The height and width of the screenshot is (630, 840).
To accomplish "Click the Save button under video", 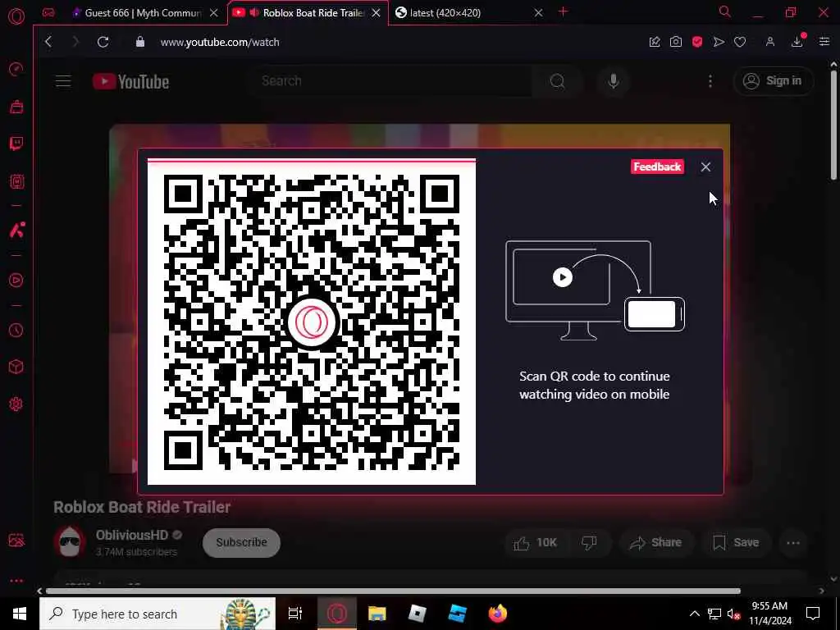I will [x=736, y=543].
